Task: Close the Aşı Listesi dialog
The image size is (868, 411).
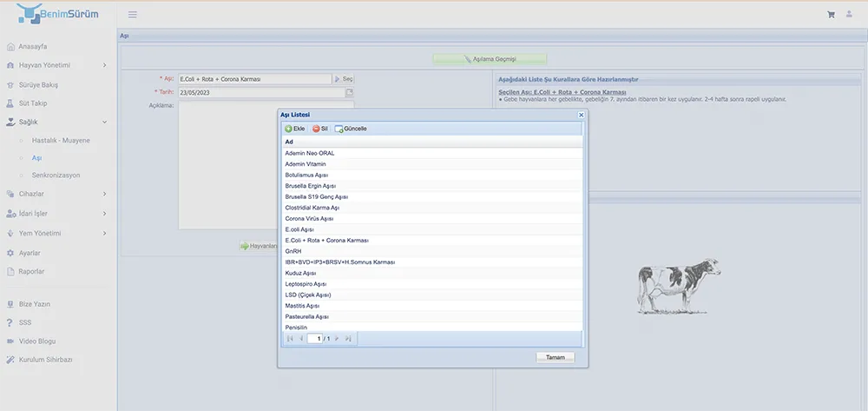Action: 581,115
